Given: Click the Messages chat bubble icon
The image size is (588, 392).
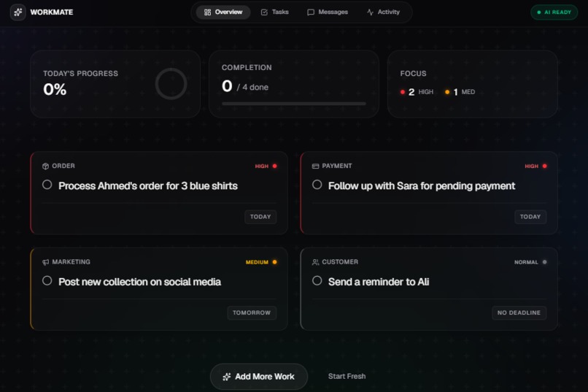Looking at the screenshot, I should (x=311, y=12).
